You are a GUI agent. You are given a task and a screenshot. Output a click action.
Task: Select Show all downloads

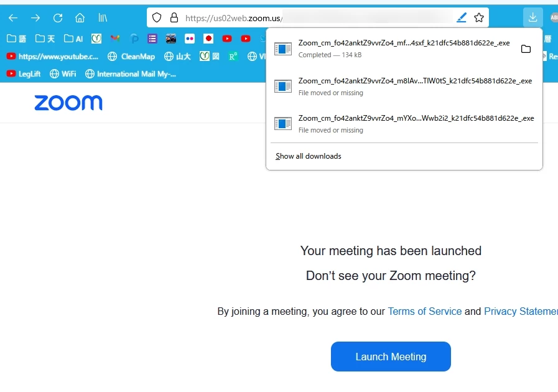(308, 156)
